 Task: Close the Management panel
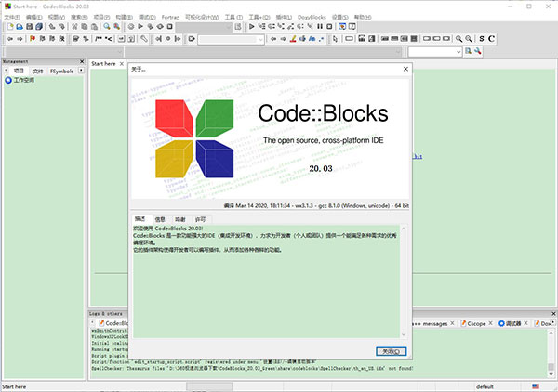82,61
